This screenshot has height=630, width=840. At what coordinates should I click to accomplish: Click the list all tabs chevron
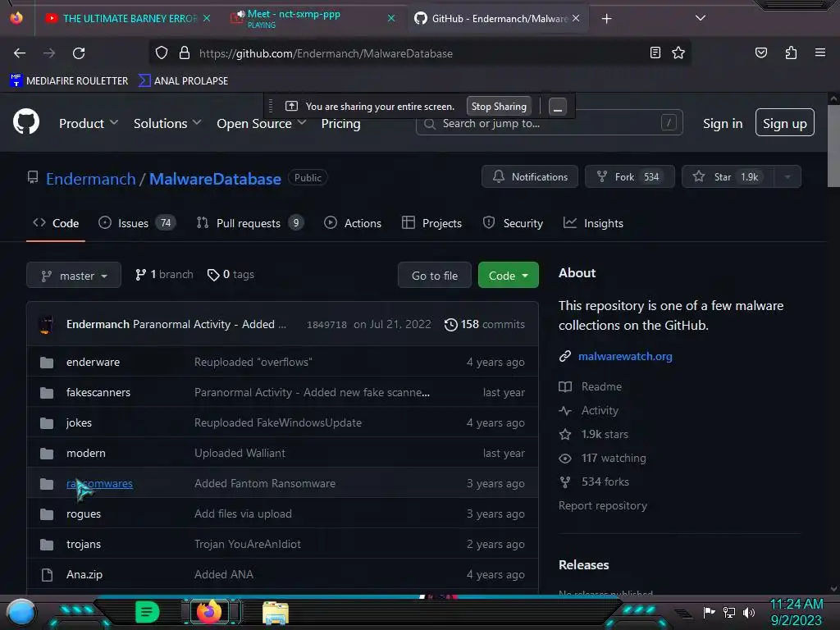(x=701, y=18)
